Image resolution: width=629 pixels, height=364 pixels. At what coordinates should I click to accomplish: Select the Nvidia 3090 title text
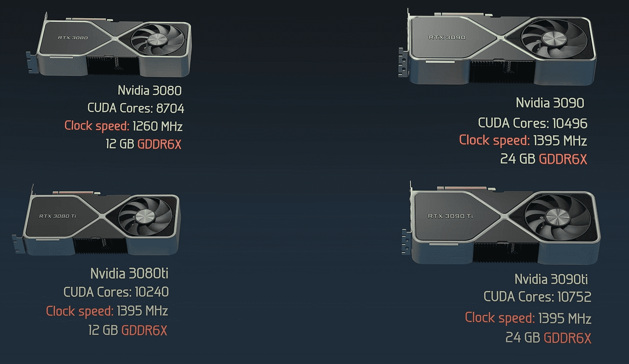pyautogui.click(x=550, y=103)
